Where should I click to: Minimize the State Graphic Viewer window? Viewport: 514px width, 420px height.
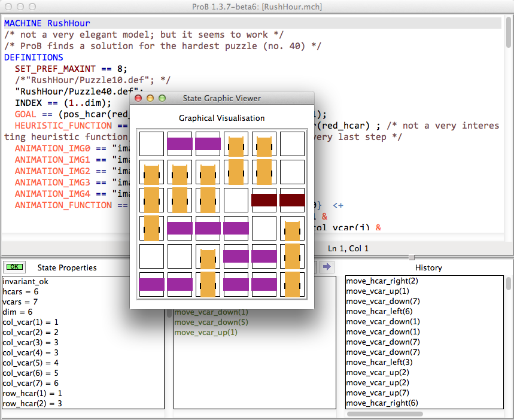coord(150,98)
